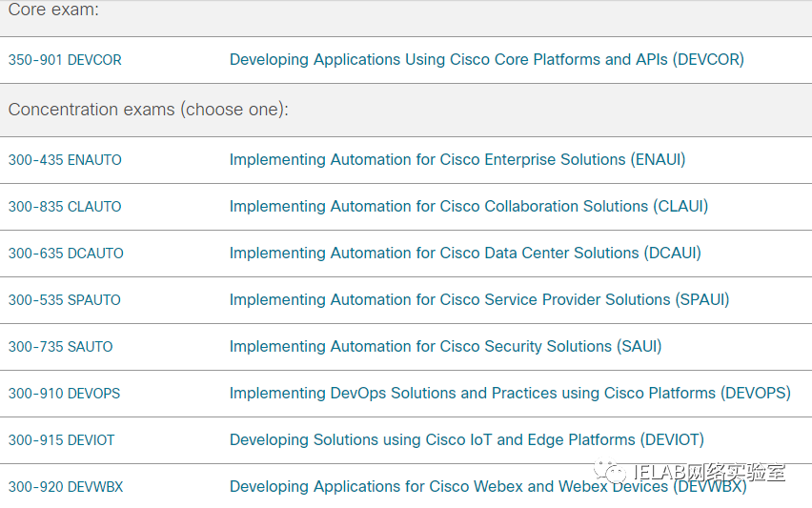This screenshot has height=508, width=812.
Task: Open the 350-901 DEVCOR exam code link
Action: point(65,60)
